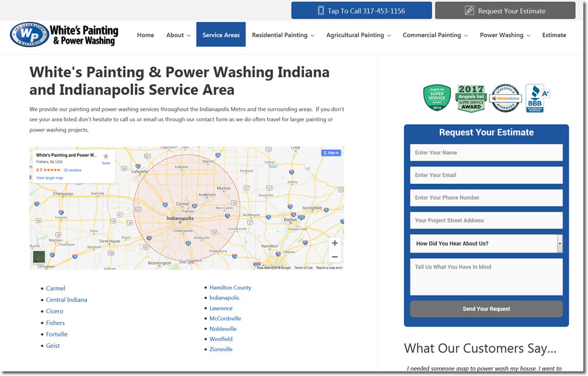The width and height of the screenshot is (588, 376).
Task: Open the BBB A+ accredited badge
Action: click(537, 98)
